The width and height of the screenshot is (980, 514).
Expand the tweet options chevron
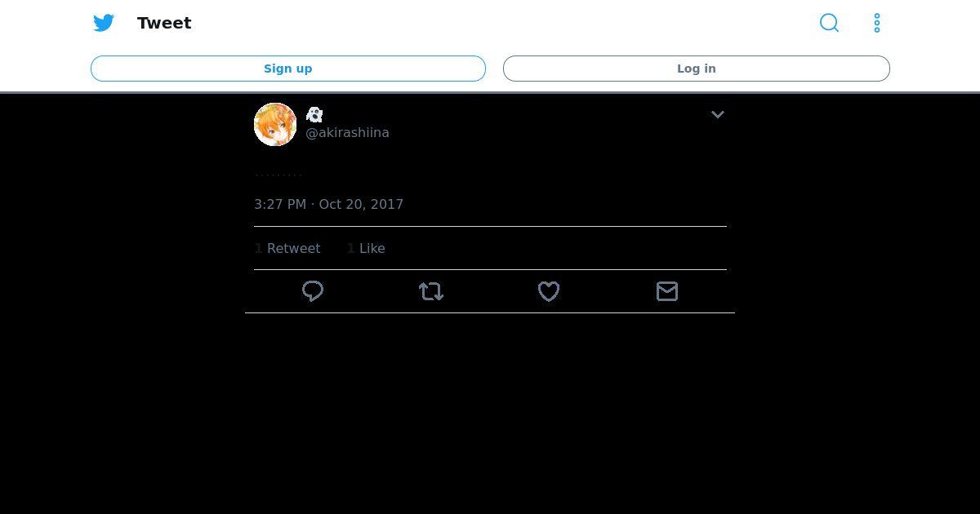(x=718, y=115)
